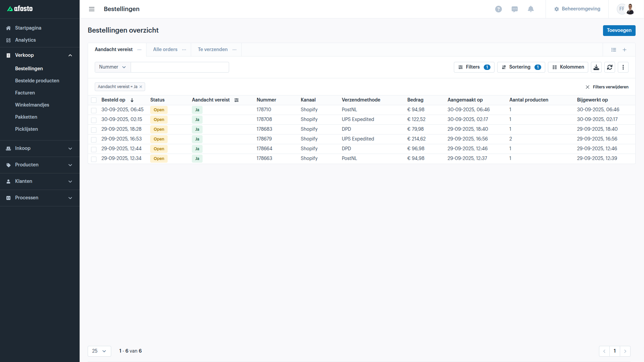Expand the Inkoop sidebar section
The height and width of the screenshot is (362, 644).
pyautogui.click(x=40, y=148)
